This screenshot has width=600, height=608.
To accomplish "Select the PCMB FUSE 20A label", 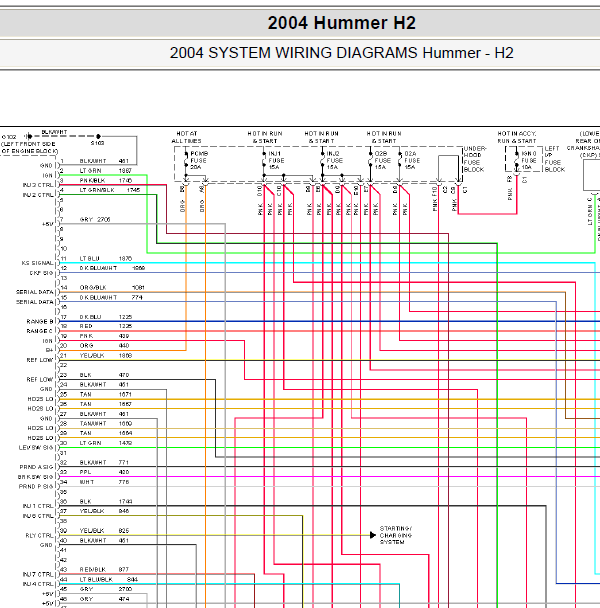I will point(199,160).
